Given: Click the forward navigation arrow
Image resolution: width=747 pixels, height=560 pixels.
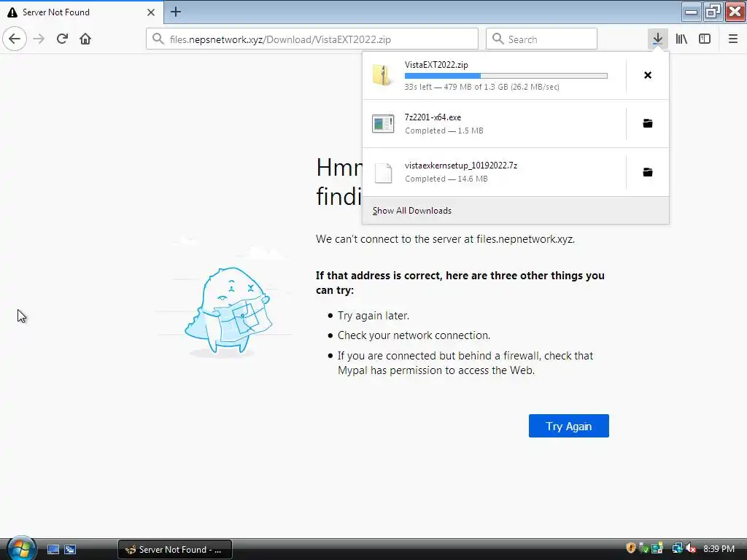Looking at the screenshot, I should (x=39, y=39).
